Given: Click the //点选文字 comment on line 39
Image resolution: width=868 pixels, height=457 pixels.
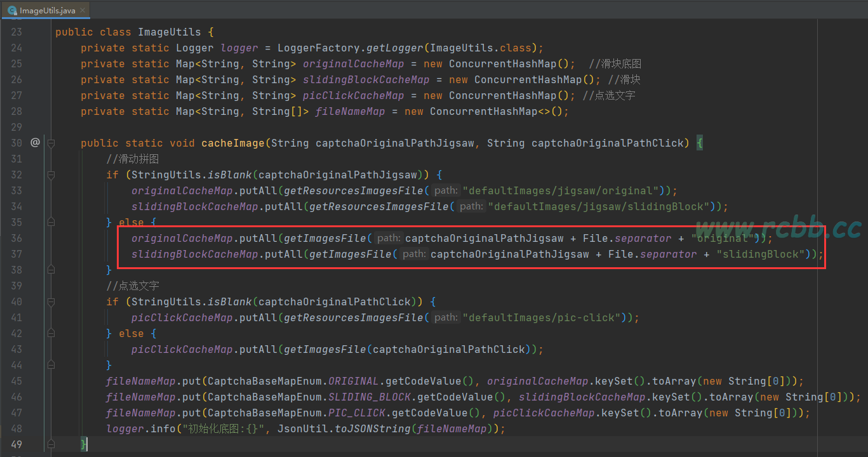Looking at the screenshot, I should (x=132, y=286).
